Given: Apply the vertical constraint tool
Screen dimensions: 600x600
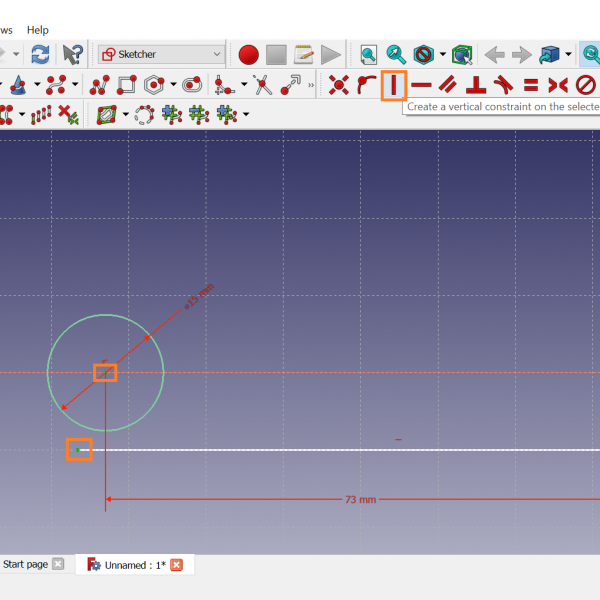Looking at the screenshot, I should pos(394,85).
